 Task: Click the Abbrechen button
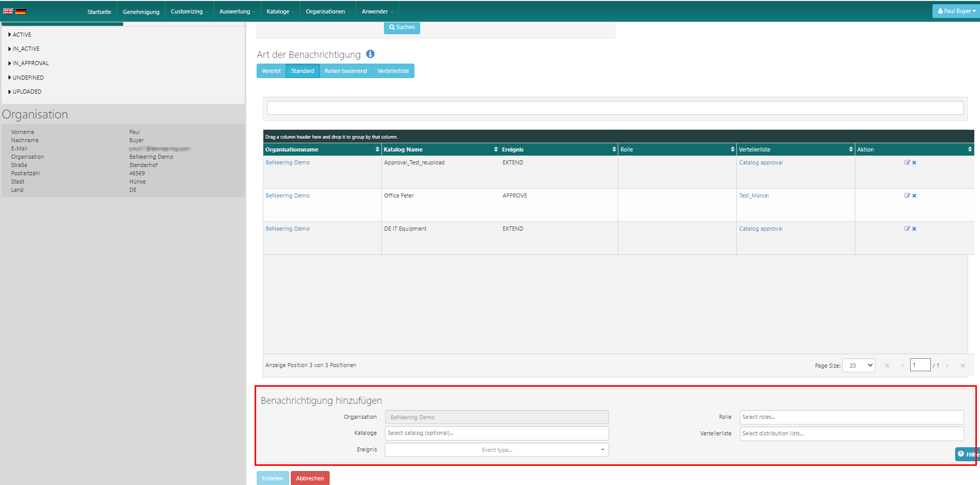click(x=310, y=478)
